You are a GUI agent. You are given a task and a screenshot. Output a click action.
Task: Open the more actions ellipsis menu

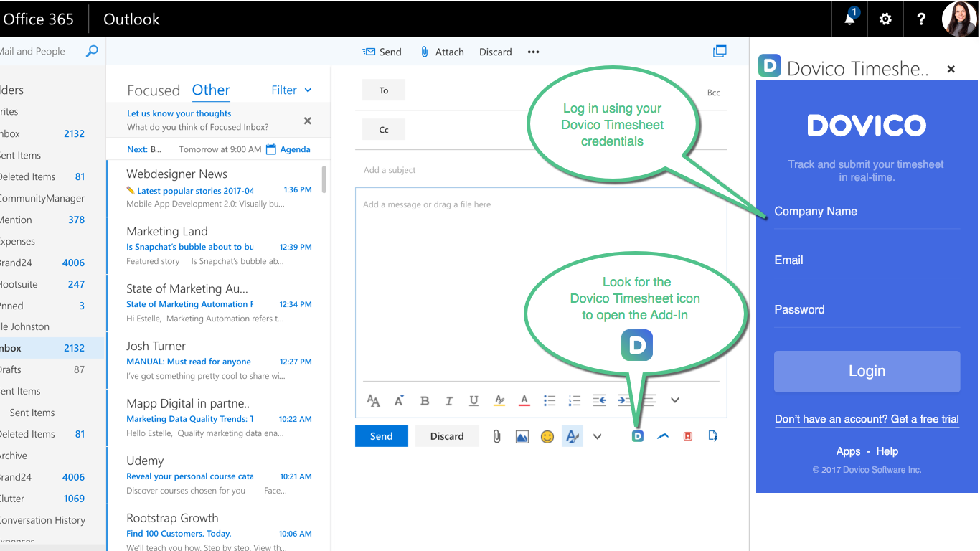tap(533, 52)
